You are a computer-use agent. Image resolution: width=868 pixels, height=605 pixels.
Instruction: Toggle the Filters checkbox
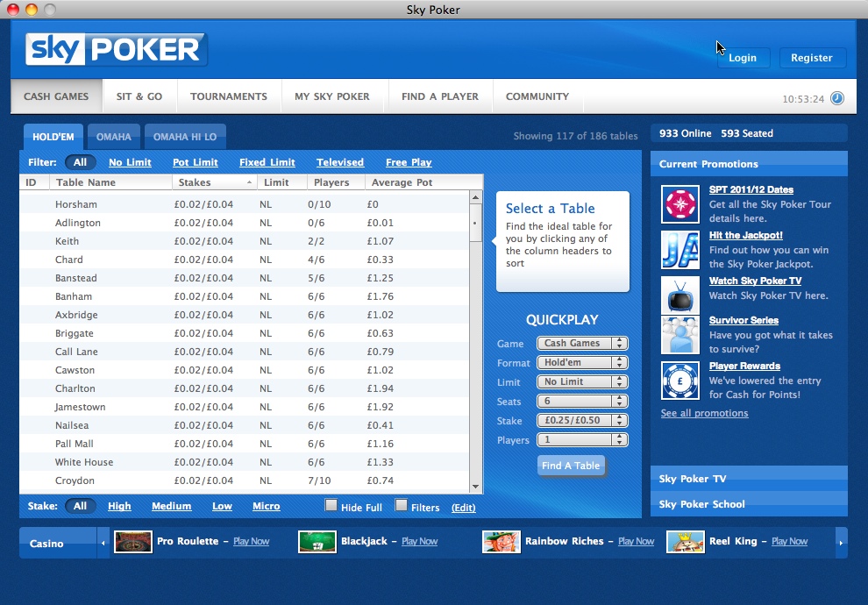[x=402, y=505]
